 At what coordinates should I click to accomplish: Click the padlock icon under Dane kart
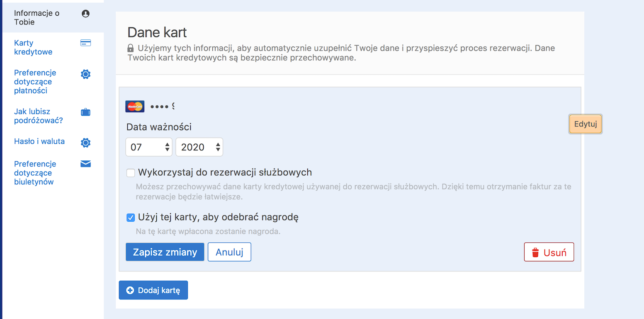[131, 48]
